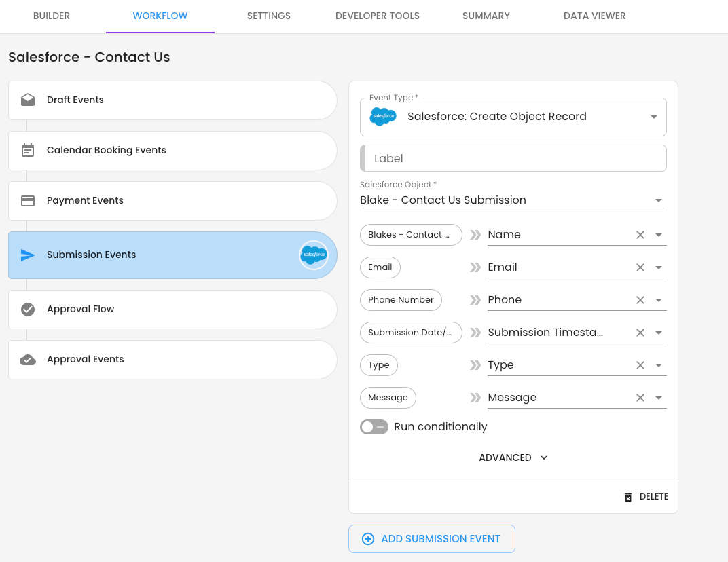The height and width of the screenshot is (562, 728).
Task: Click the Approval Flow checkmark icon
Action: coord(28,309)
